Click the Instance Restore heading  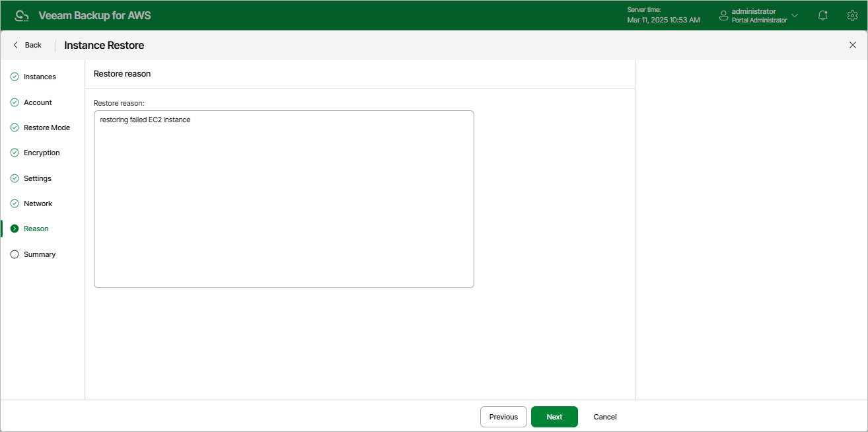(x=104, y=45)
